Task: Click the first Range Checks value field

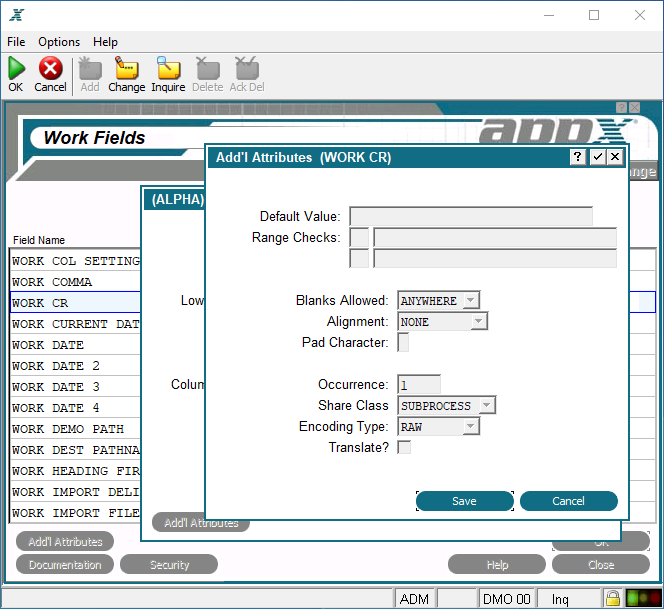Action: (x=495, y=238)
